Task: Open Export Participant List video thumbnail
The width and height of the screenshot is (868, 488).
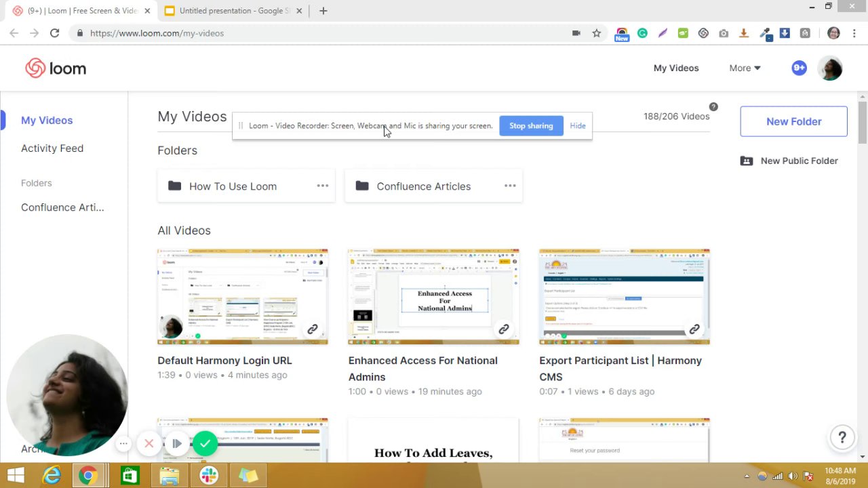Action: [x=625, y=297]
